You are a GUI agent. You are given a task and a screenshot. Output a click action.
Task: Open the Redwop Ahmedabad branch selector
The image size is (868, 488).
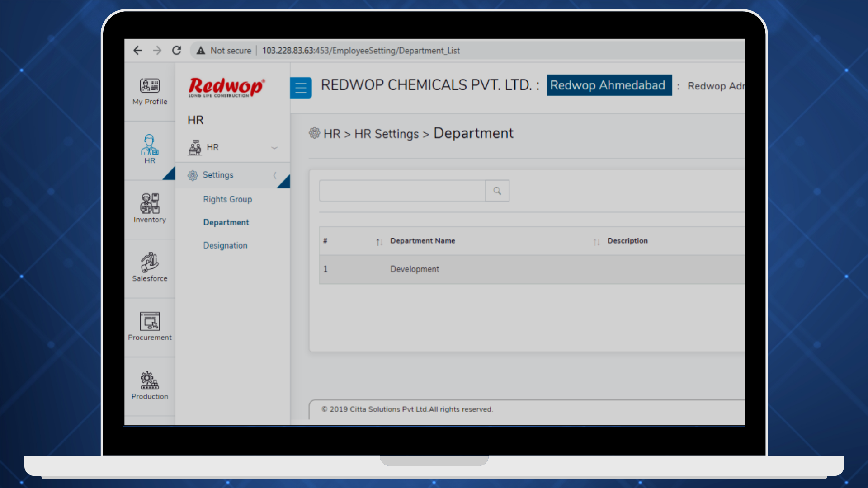(609, 85)
